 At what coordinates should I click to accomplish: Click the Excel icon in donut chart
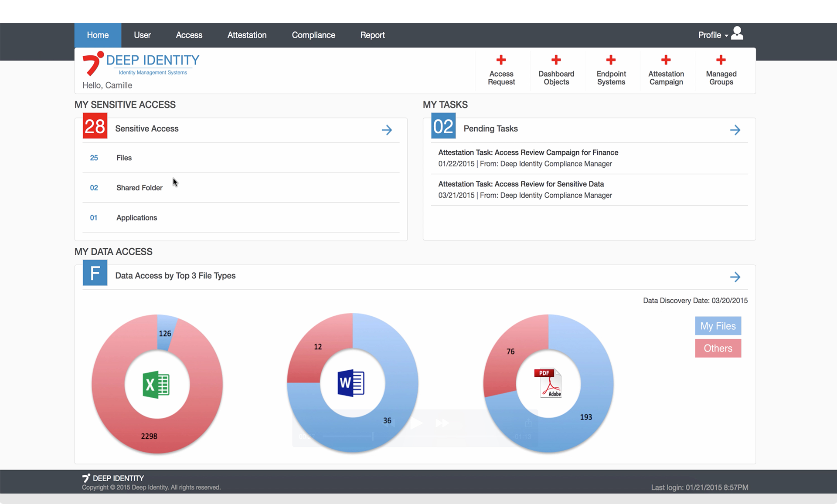pos(156,385)
